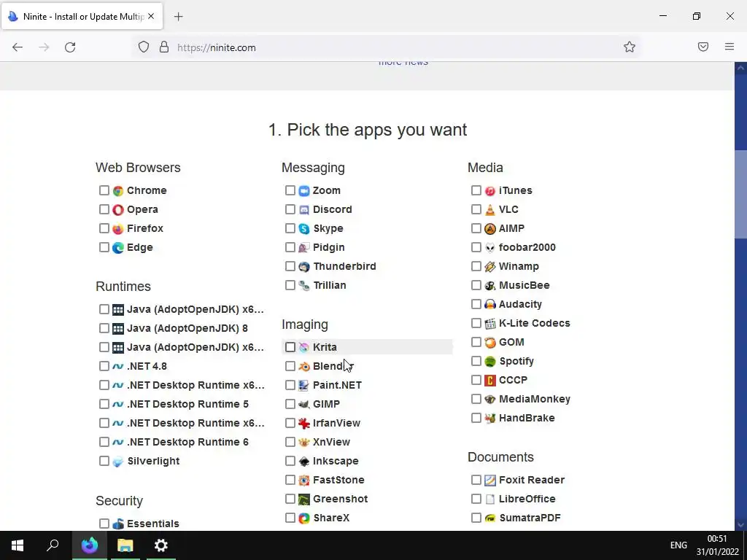Screen dimensions: 747x560
Task: Click the ENG language indicator
Action: click(678, 545)
